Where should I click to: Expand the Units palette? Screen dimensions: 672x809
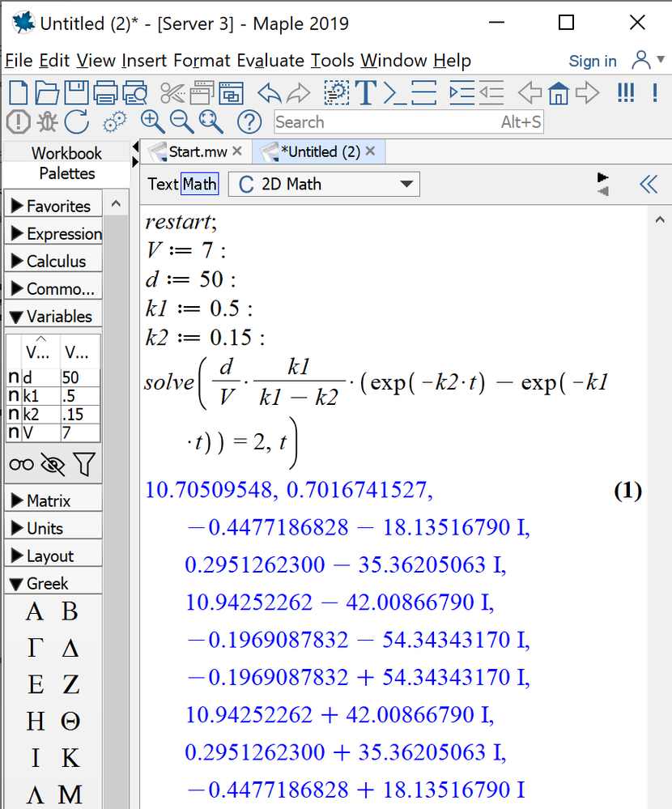[x=53, y=528]
